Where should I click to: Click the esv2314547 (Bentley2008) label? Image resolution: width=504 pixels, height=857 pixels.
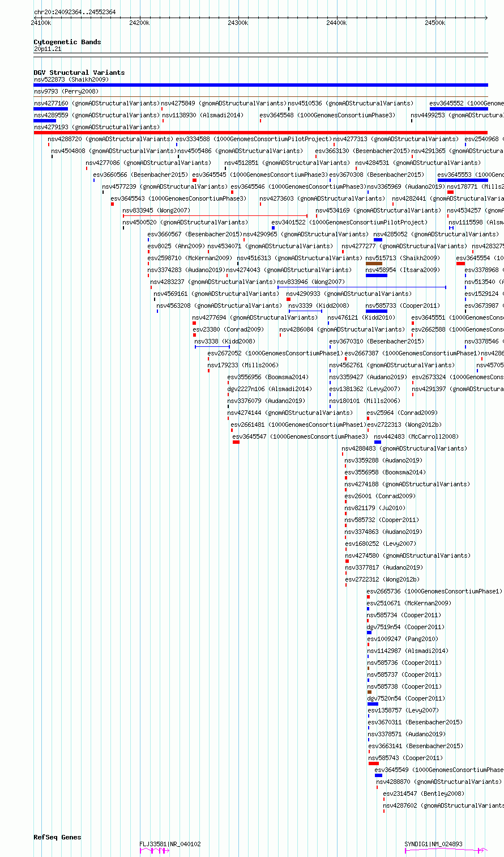click(424, 794)
